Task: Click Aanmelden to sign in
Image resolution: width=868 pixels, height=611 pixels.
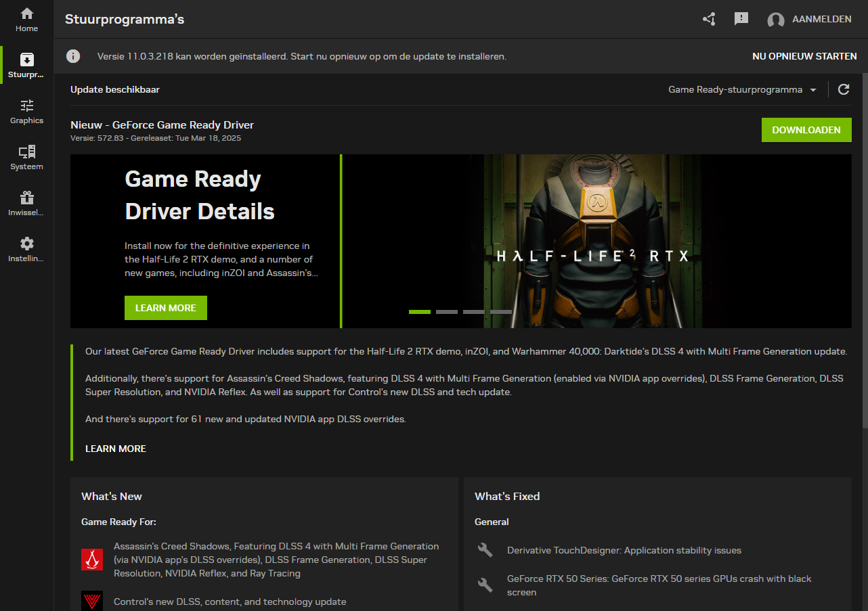Action: pyautogui.click(x=810, y=20)
